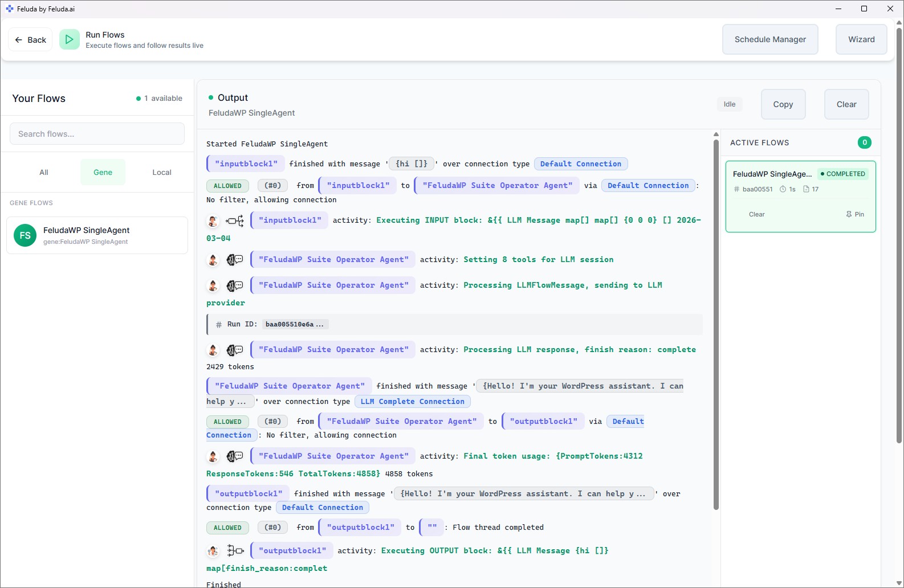
Task: Click the GENE FLOWS section label
Action: pos(31,203)
